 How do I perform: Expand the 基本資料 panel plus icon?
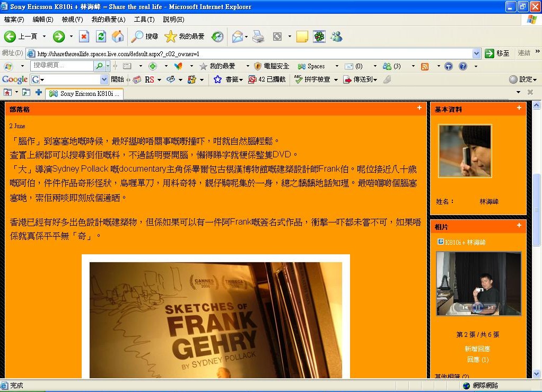[x=519, y=108]
